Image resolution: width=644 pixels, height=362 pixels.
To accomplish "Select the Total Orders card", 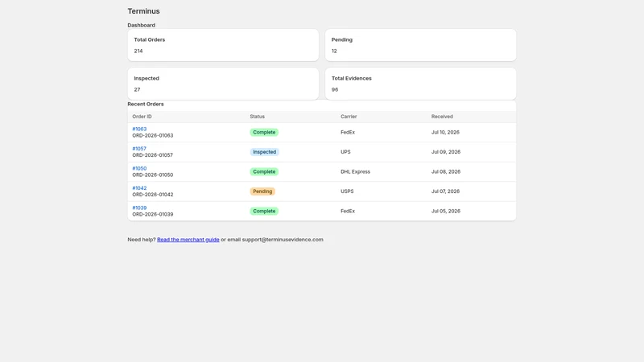I will 223,45.
